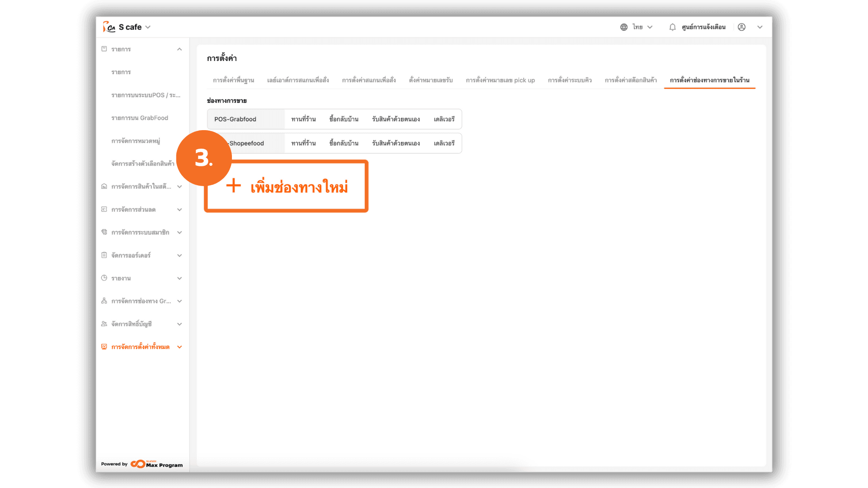The width and height of the screenshot is (868, 488).
Task: Open the ไทย language dropdown
Action: [642, 27]
